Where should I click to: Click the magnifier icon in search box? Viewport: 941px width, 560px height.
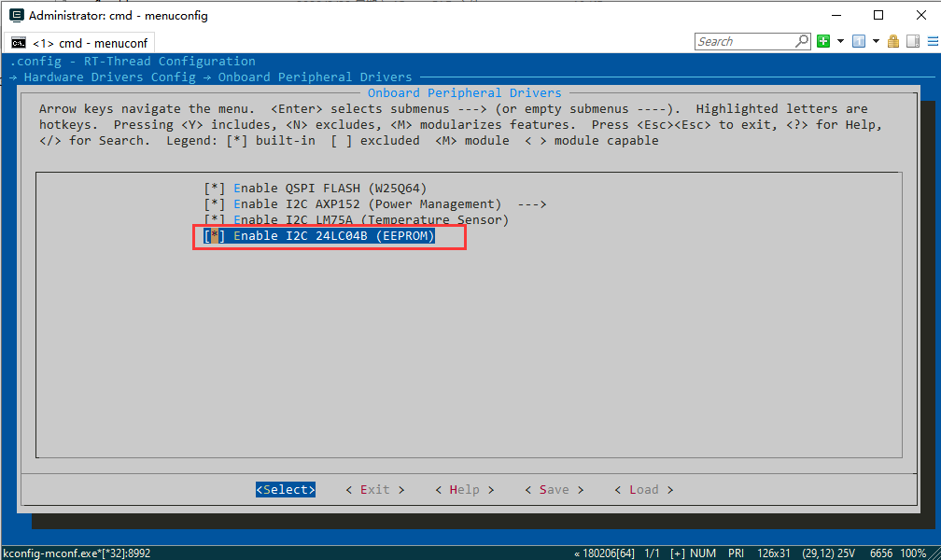tap(801, 41)
